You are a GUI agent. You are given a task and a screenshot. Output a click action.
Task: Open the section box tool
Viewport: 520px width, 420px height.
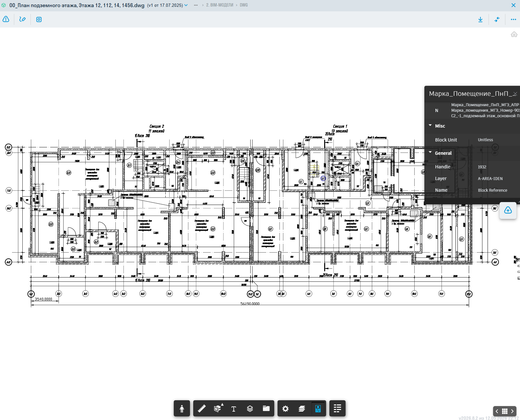pyautogui.click(x=218, y=409)
